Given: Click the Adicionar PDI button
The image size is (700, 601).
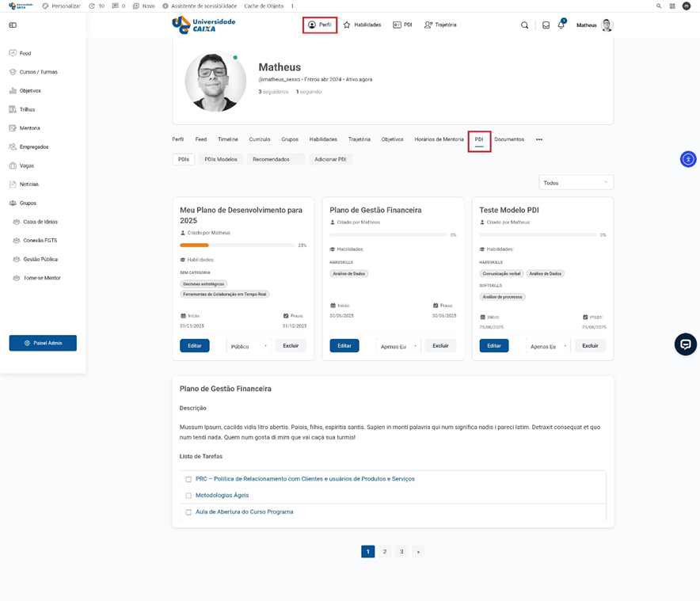Looking at the screenshot, I should [330, 159].
